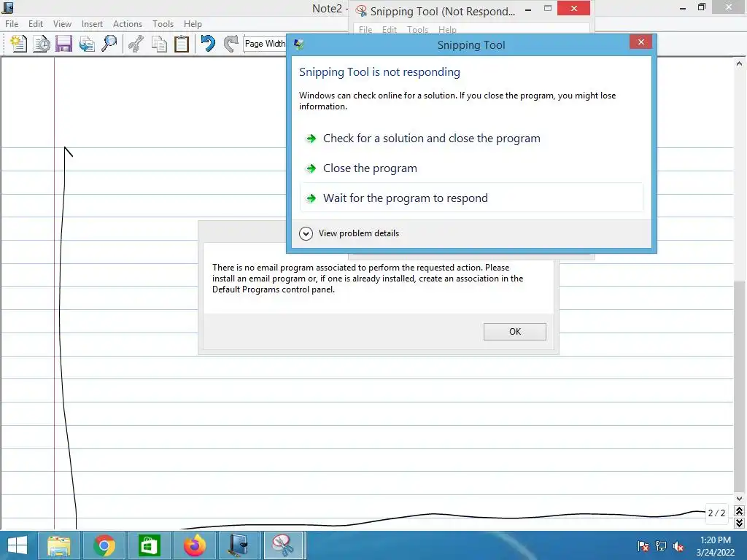The width and height of the screenshot is (747, 560).
Task: Click the blue Undo arrow
Action: click(208, 44)
